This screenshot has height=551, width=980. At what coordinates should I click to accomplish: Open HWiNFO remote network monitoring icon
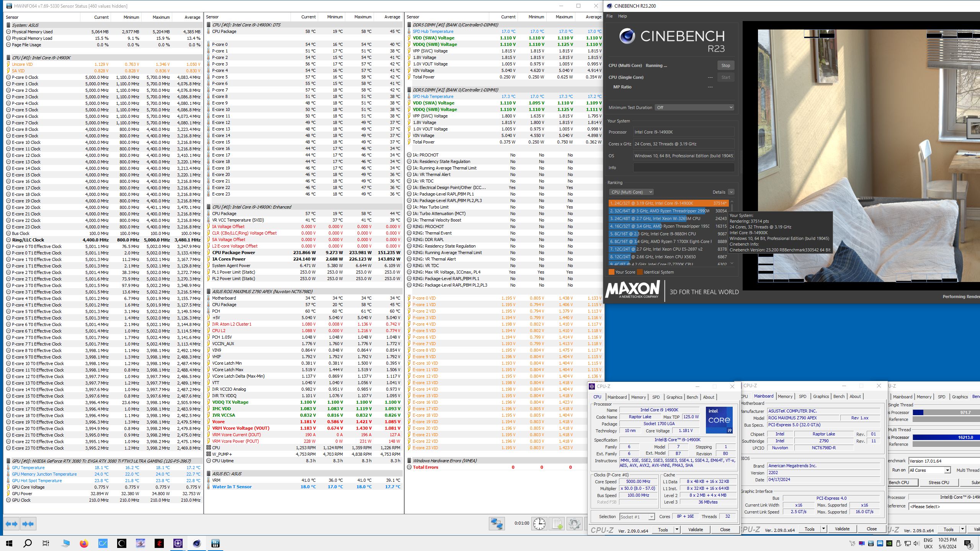coord(497,523)
